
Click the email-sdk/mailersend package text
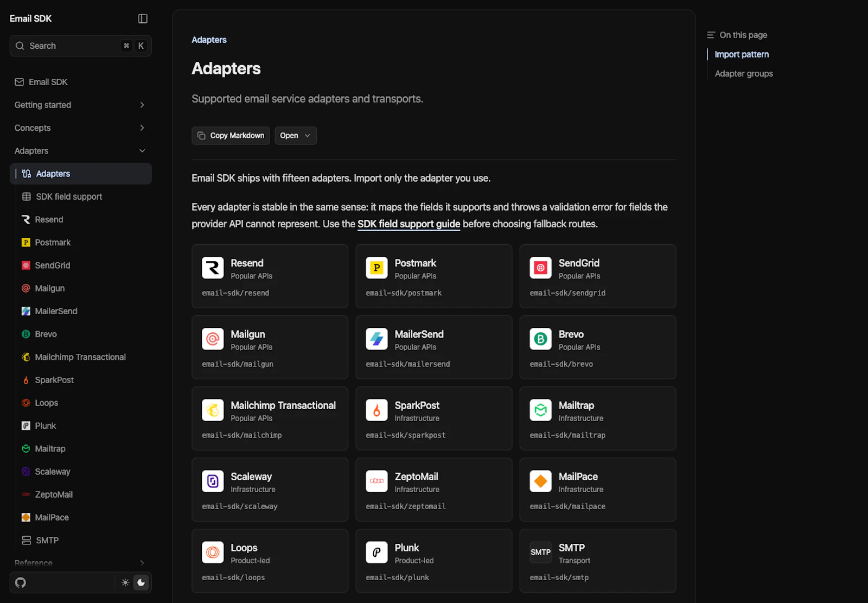pyautogui.click(x=408, y=364)
